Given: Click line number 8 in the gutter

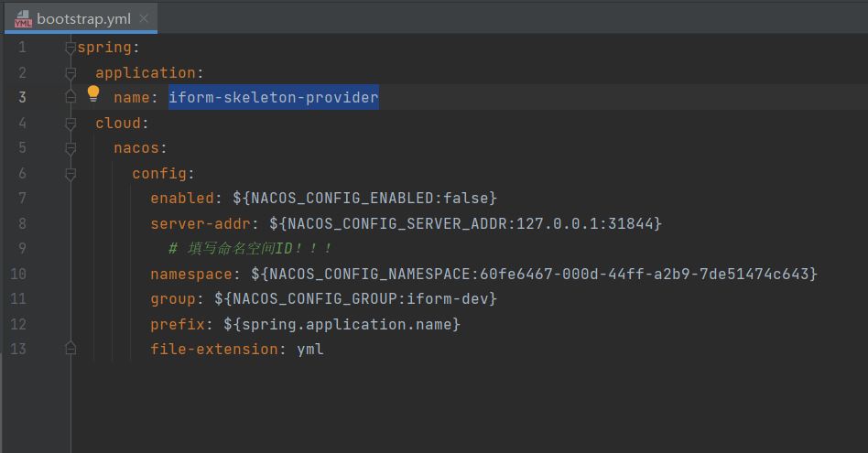Looking at the screenshot, I should [21, 223].
